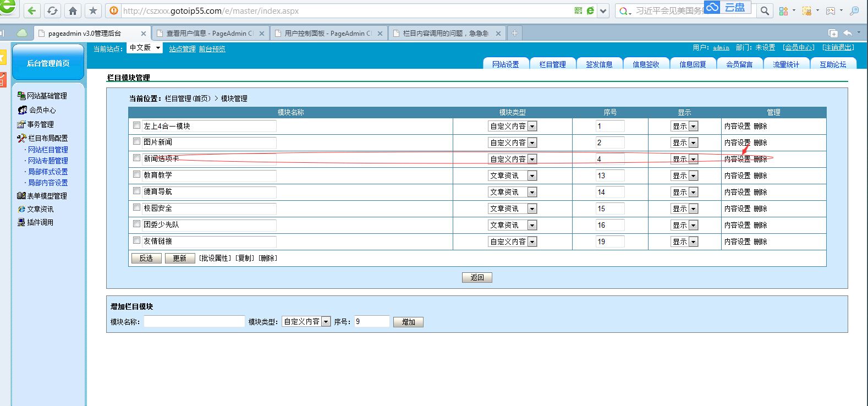The height and width of the screenshot is (406, 868).
Task: Click the search magnifier icon in toolbar
Action: point(765,10)
